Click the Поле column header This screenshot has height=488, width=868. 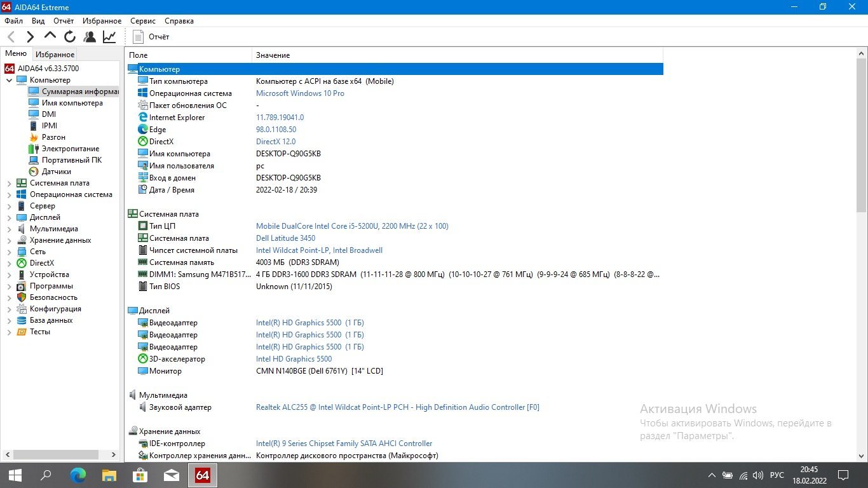click(x=139, y=55)
